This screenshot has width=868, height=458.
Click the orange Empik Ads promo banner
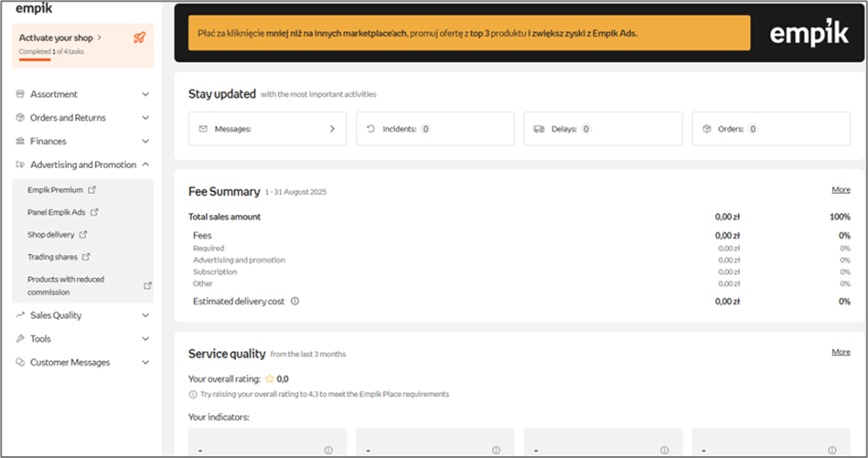468,33
